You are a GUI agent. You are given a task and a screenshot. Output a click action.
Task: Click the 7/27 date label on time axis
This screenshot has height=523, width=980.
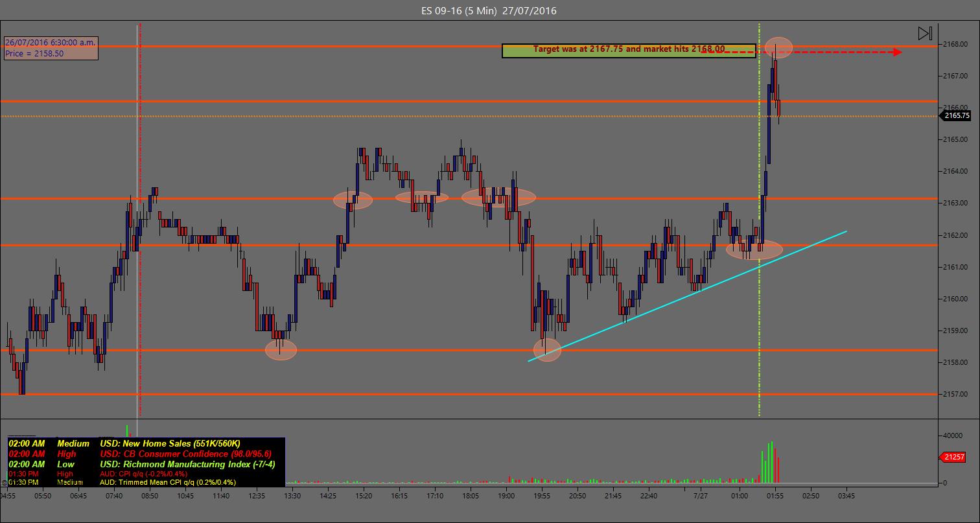click(701, 496)
